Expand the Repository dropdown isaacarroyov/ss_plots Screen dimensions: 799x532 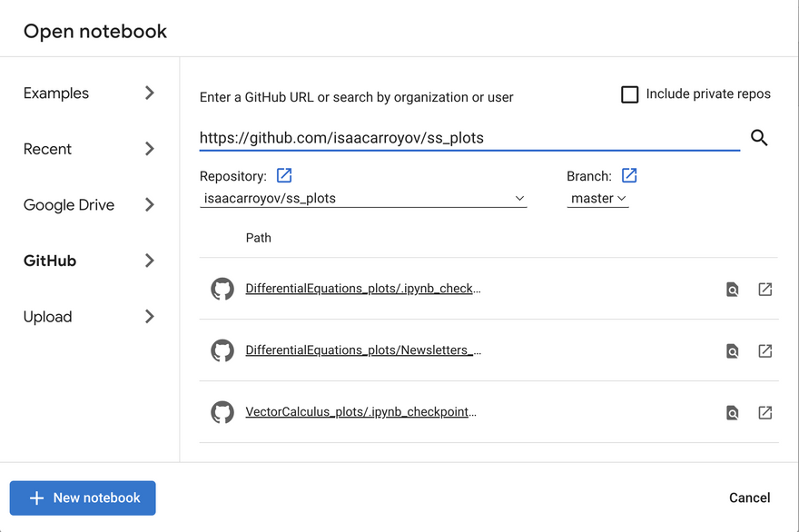pos(363,198)
